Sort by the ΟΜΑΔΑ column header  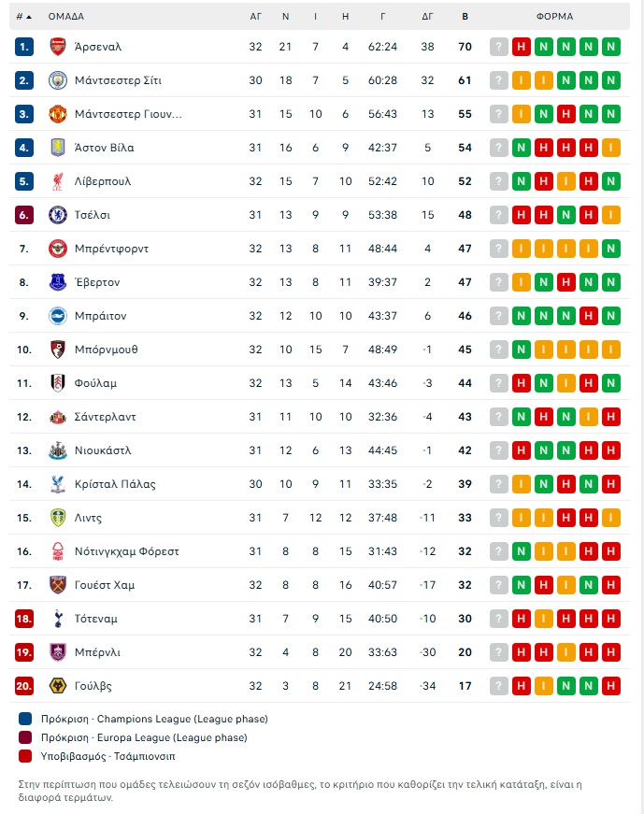pyautogui.click(x=66, y=17)
